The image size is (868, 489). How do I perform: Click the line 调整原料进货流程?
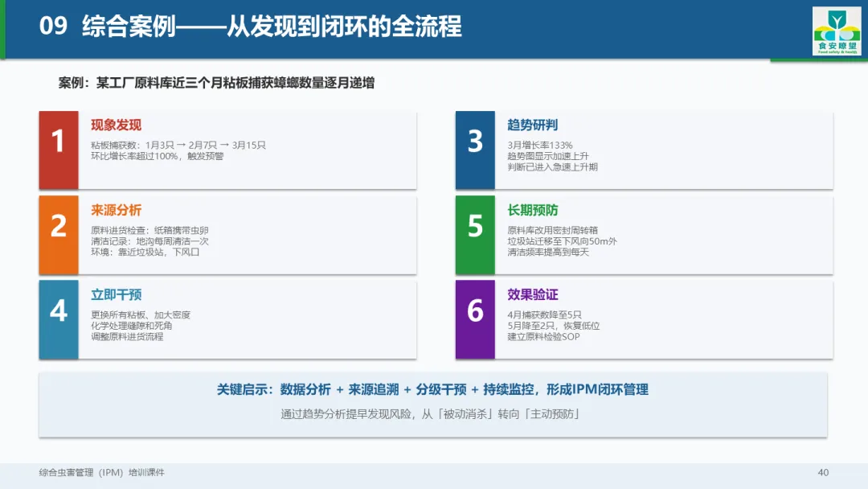127,337
